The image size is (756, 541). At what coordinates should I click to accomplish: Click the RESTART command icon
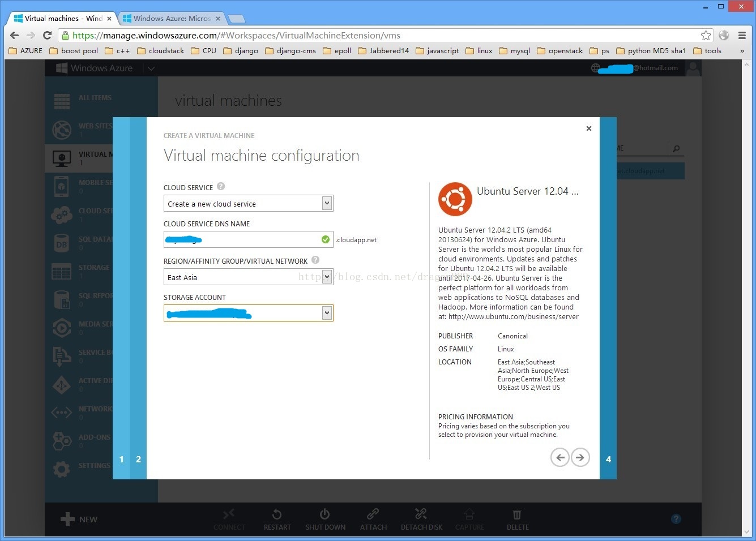(277, 514)
